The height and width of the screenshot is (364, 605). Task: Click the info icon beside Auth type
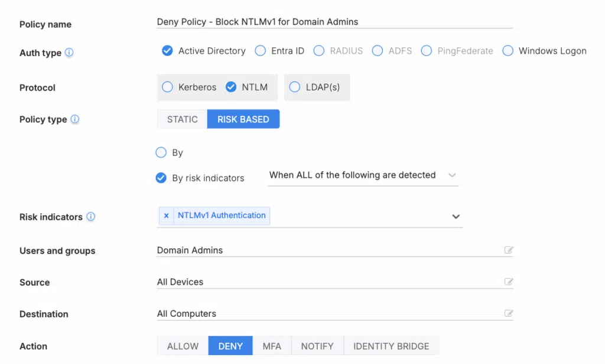[69, 53]
